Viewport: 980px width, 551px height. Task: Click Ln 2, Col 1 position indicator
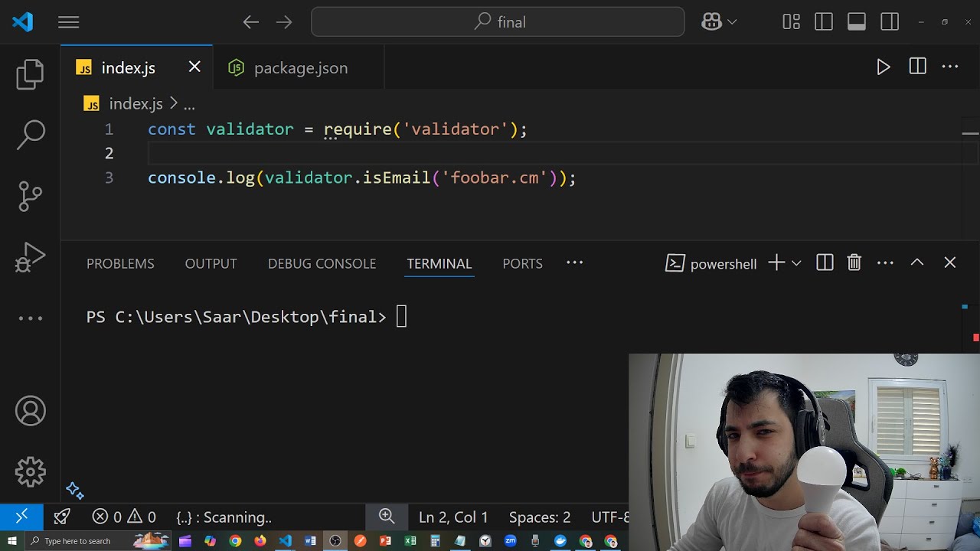coord(453,517)
